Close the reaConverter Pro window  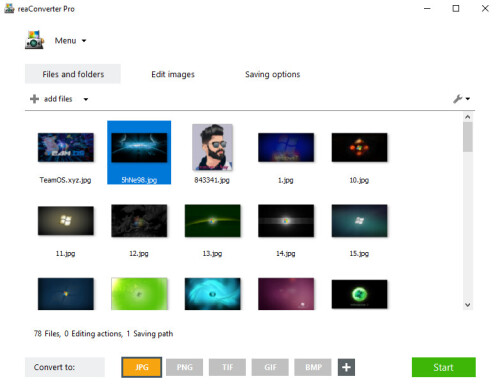(x=485, y=9)
